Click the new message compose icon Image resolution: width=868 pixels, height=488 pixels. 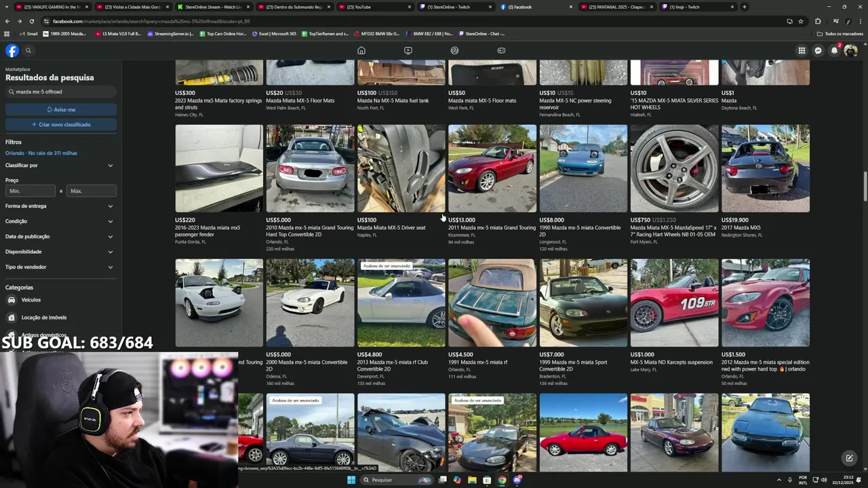(849, 458)
